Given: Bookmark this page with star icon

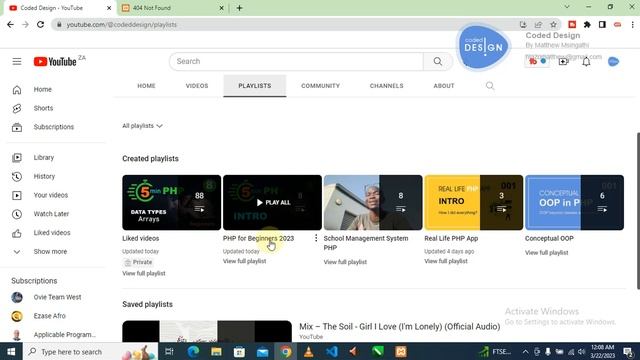Looking at the screenshot, I should [x=553, y=24].
